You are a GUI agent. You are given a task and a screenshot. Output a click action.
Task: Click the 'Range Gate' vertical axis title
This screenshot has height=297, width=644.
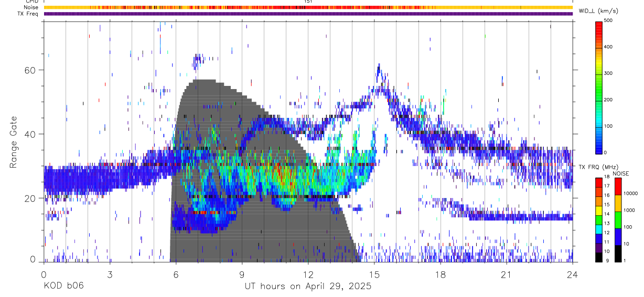(14, 142)
